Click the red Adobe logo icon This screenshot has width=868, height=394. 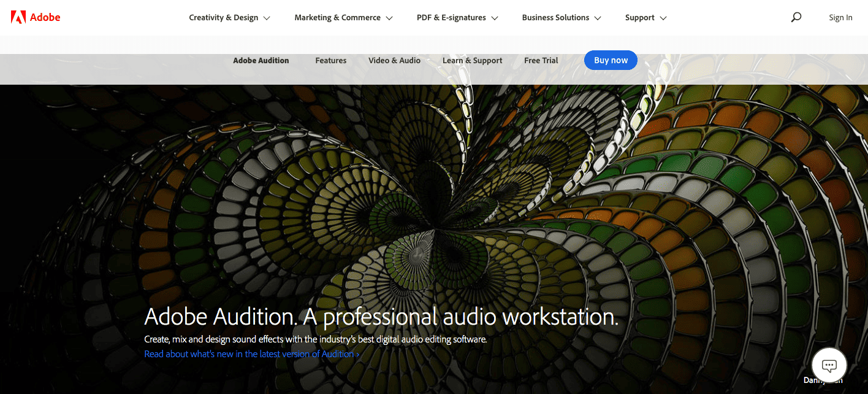18,17
